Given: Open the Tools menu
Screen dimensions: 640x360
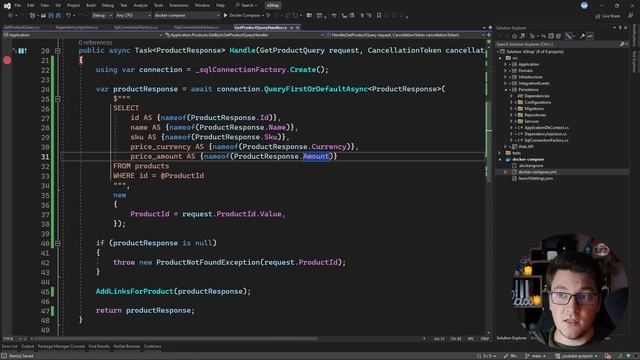Looking at the screenshot, I should (x=158, y=5).
